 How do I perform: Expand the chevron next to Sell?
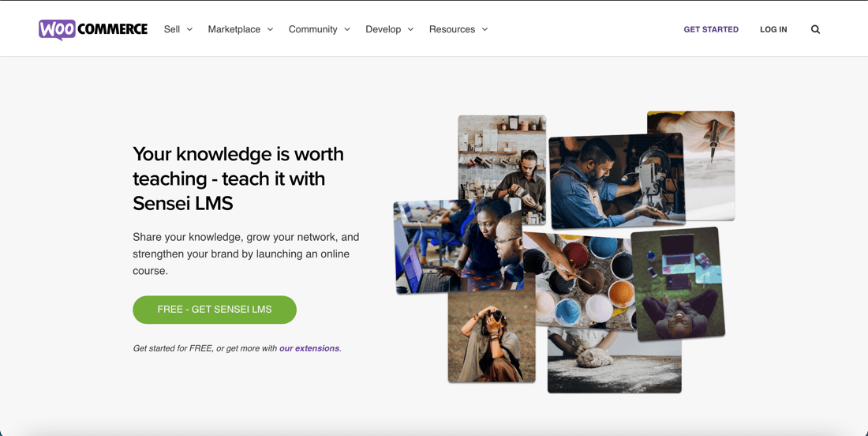click(x=189, y=29)
